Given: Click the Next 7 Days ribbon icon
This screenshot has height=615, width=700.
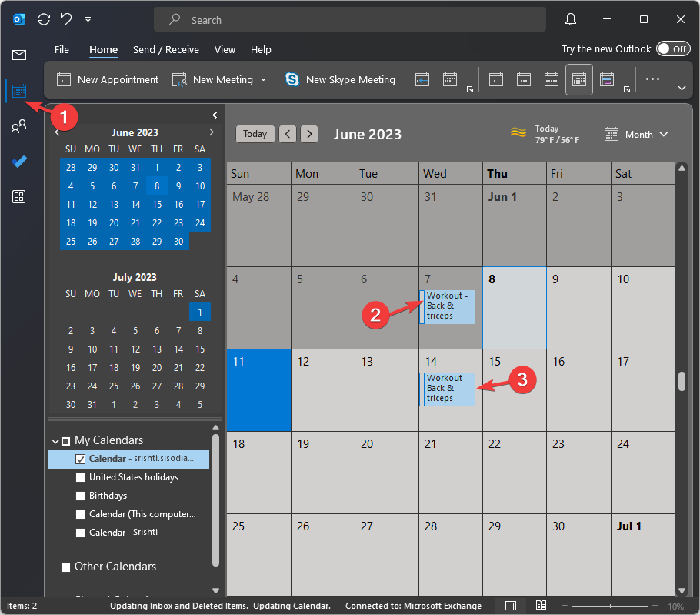Looking at the screenshot, I should tap(449, 80).
